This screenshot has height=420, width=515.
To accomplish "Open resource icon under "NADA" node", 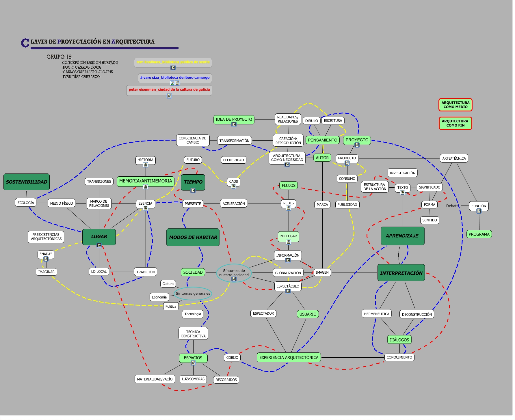I will [x=46, y=259].
